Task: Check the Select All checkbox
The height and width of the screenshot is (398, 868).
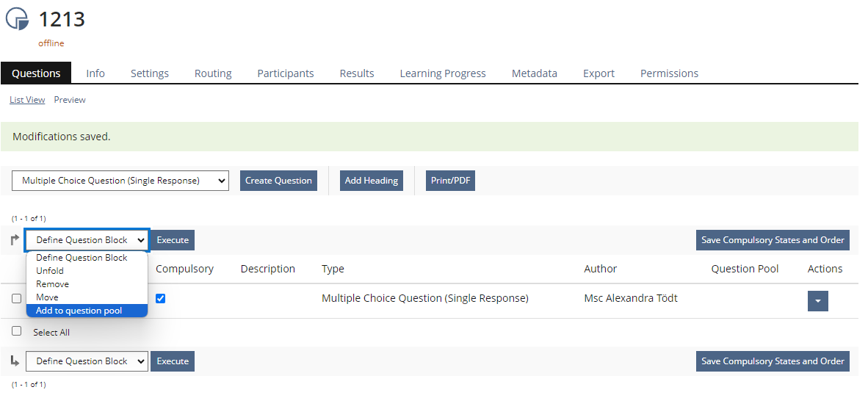Action: 17,331
